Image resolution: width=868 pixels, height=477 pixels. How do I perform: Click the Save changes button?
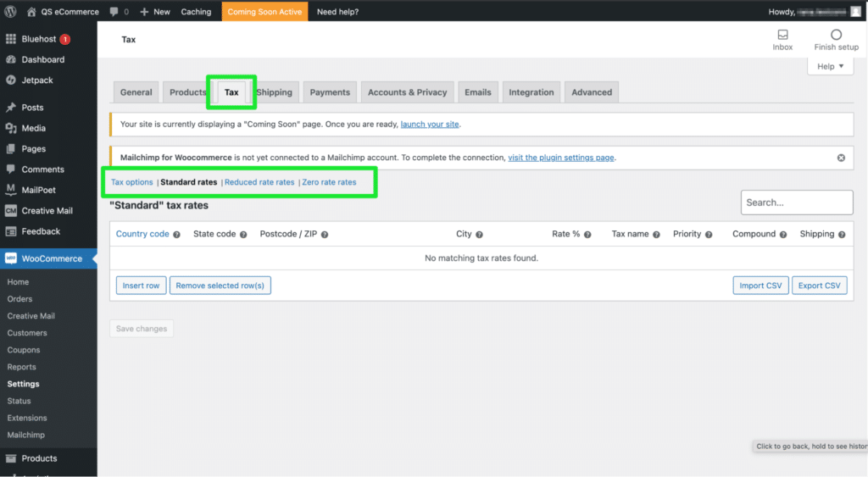coord(142,329)
